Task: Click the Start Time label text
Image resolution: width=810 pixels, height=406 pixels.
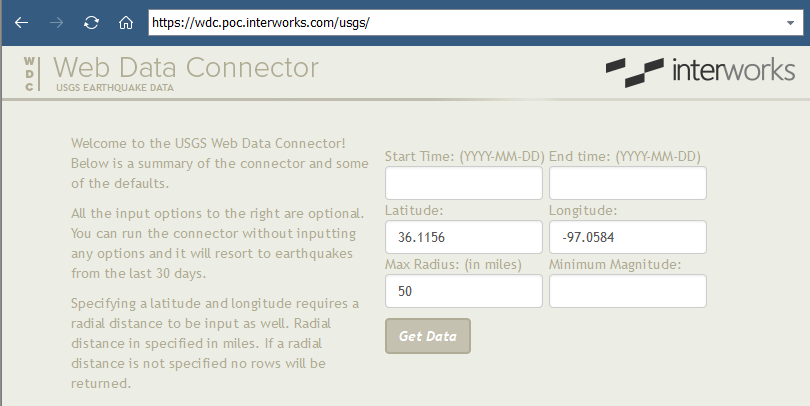Action: pos(465,156)
